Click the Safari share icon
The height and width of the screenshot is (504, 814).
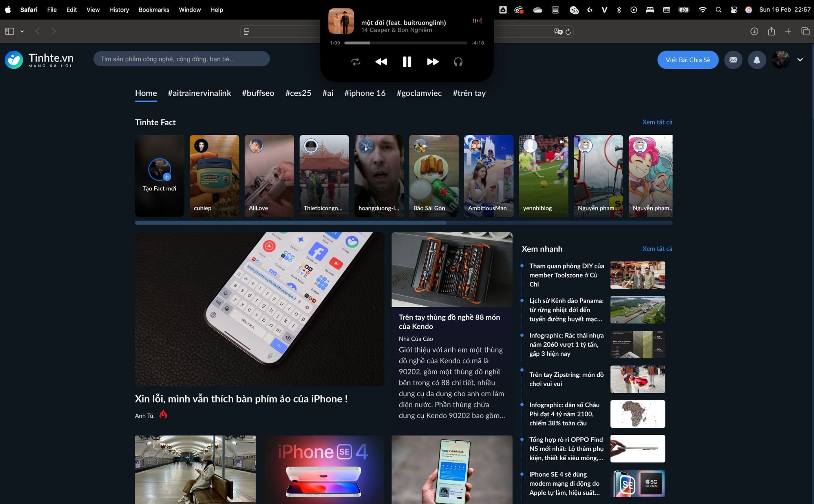pyautogui.click(x=771, y=31)
